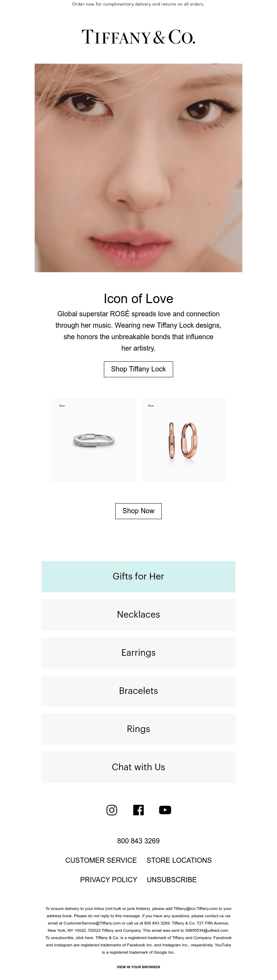This screenshot has height=980, width=277.
Task: Click the Unsubscribe link
Action: coord(172,879)
